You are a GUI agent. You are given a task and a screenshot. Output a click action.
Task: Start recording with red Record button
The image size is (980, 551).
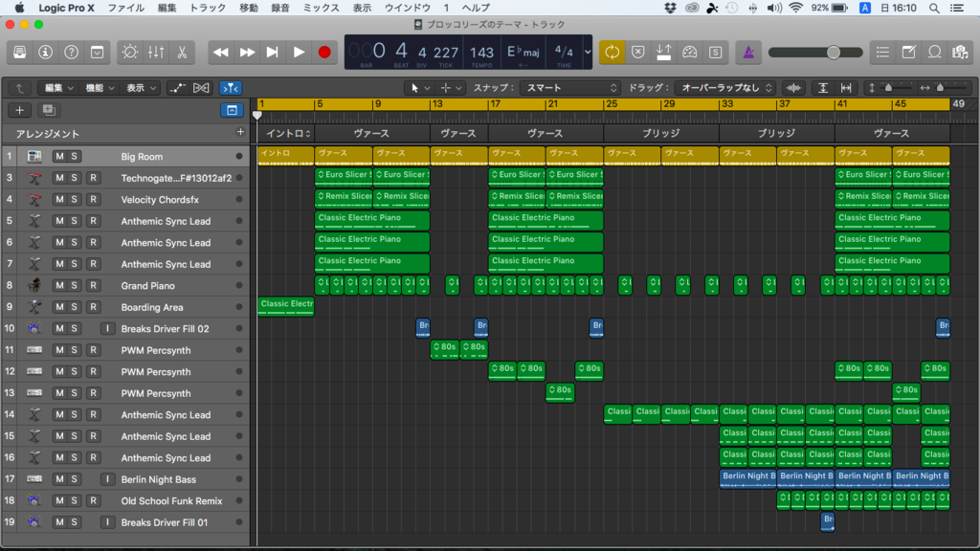(324, 53)
